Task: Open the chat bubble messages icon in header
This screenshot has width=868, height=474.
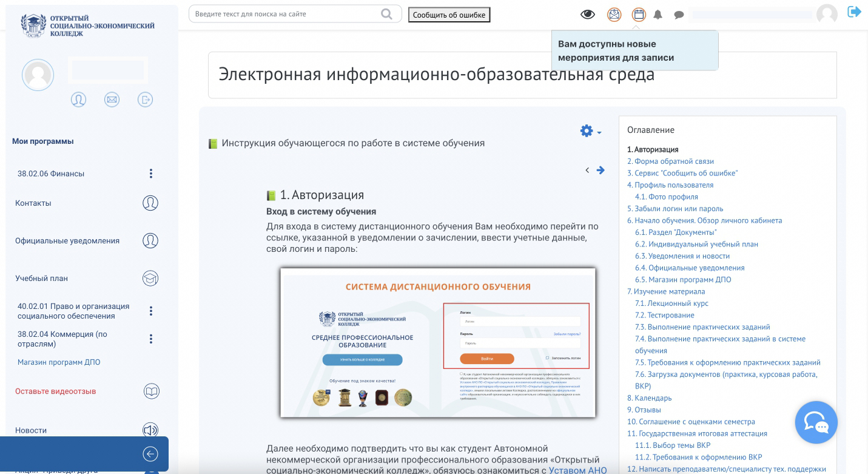Action: [x=679, y=15]
